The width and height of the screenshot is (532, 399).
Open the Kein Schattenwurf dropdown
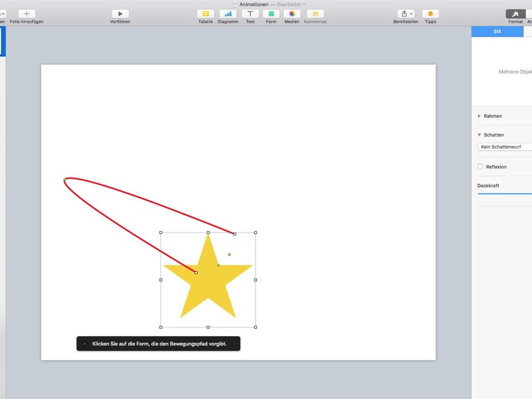click(504, 147)
